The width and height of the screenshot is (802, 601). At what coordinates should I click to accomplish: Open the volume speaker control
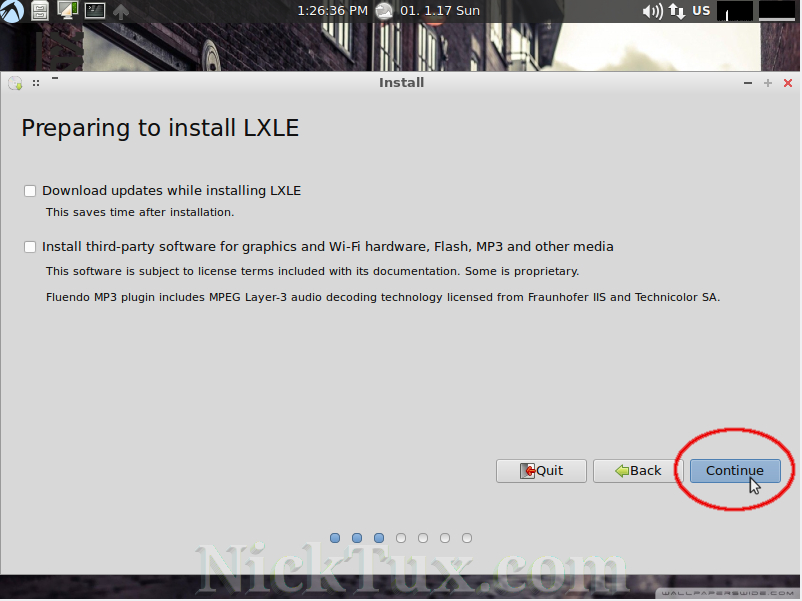coord(652,11)
